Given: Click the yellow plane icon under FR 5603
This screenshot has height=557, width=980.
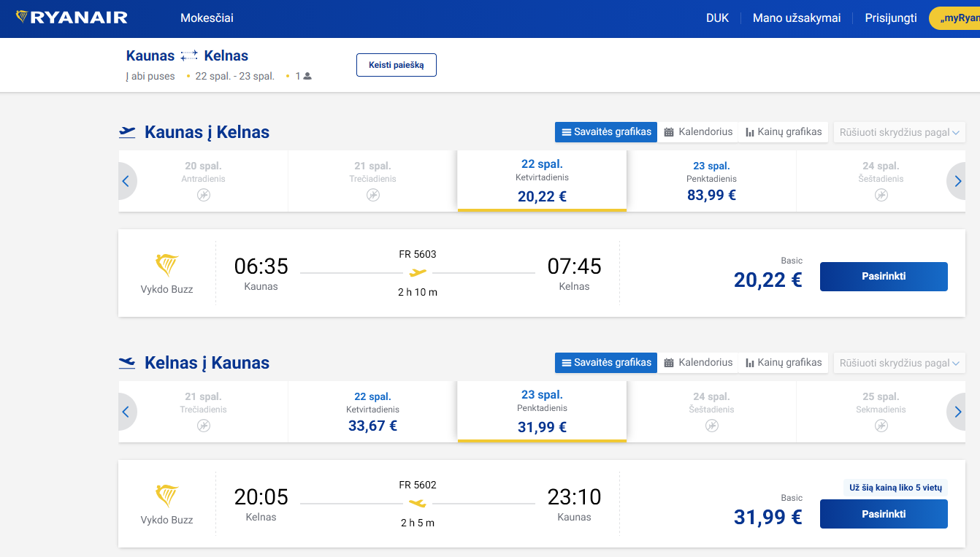Looking at the screenshot, I should 418,273.
